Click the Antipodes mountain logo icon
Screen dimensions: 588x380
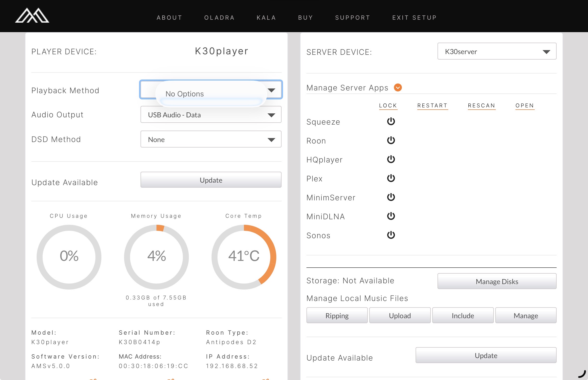coord(32,16)
